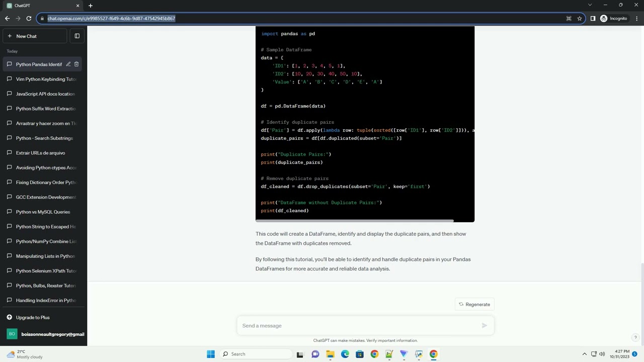Image resolution: width=644 pixels, height=362 pixels.
Task: Open clock and calendar flyout
Action: (619, 354)
